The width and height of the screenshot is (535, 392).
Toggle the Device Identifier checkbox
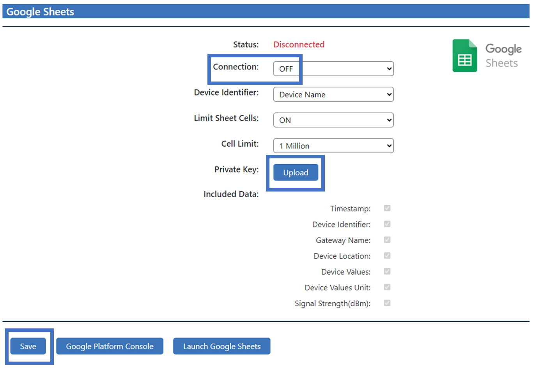(387, 224)
